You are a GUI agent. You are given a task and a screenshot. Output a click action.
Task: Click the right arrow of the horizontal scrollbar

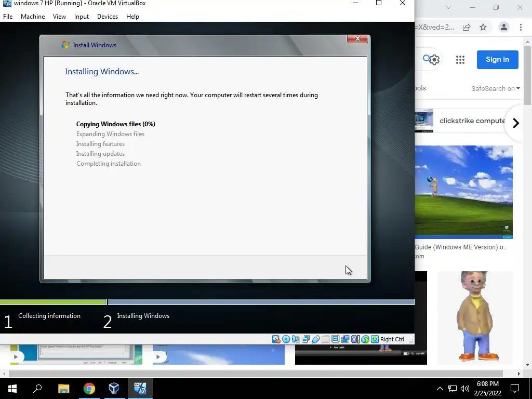[518, 374]
